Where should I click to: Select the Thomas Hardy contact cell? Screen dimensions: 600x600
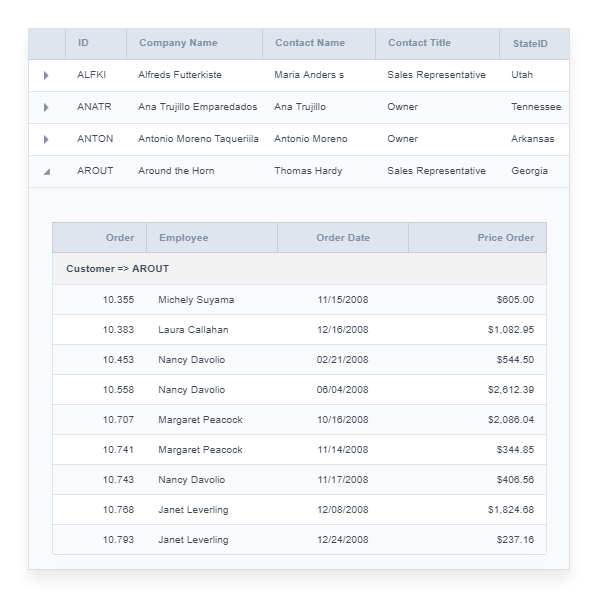coord(308,171)
